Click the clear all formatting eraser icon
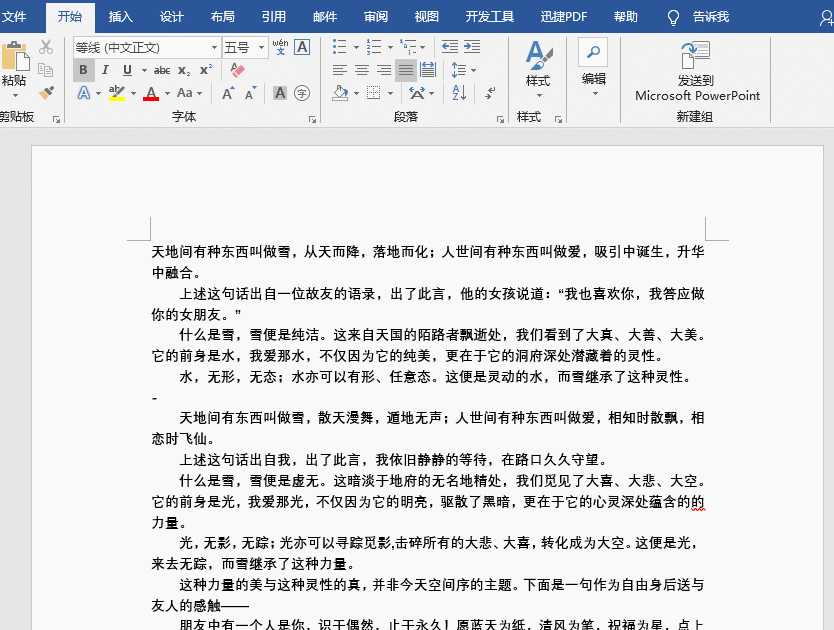 coord(236,68)
